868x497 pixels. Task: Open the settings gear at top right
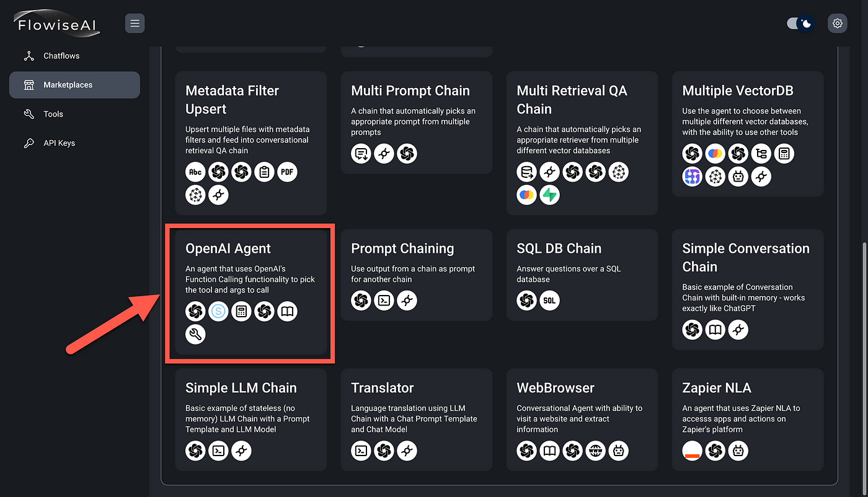(837, 23)
